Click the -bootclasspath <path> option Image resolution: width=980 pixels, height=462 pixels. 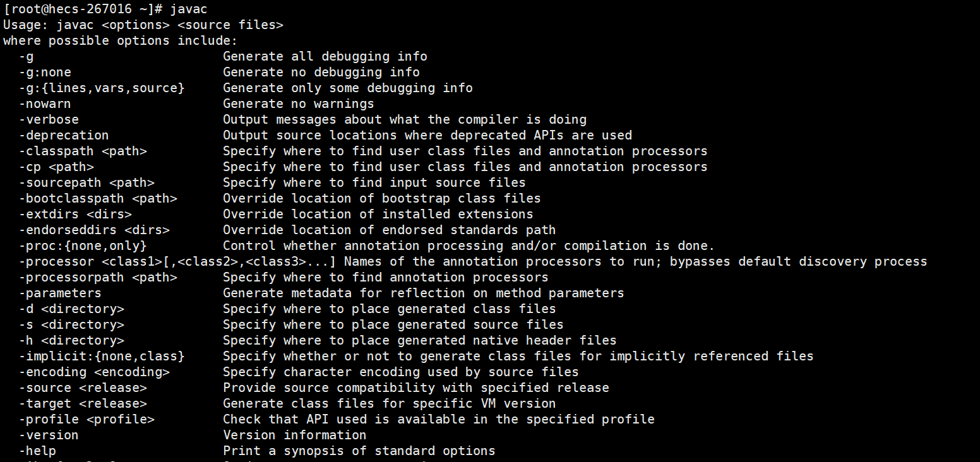[98, 199]
